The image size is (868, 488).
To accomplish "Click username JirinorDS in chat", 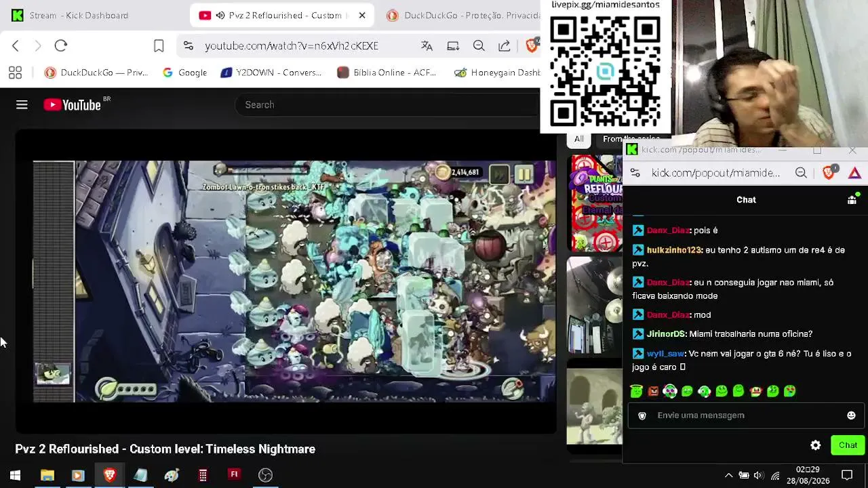I will (665, 334).
